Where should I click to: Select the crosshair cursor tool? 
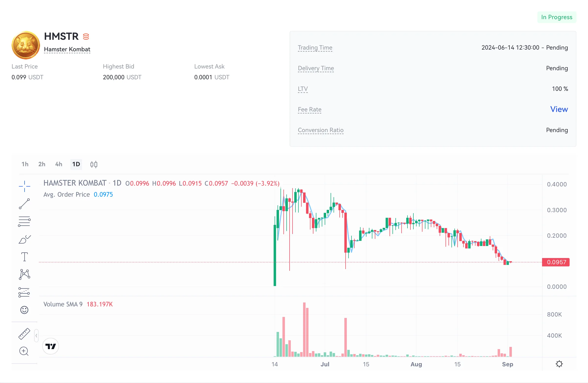(25, 186)
